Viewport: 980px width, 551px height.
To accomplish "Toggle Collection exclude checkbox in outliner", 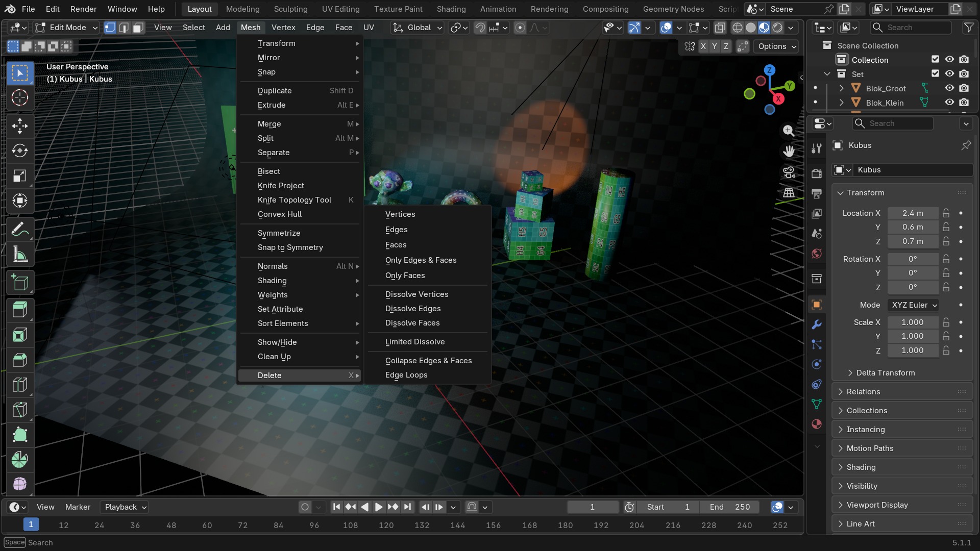I will [x=935, y=60].
